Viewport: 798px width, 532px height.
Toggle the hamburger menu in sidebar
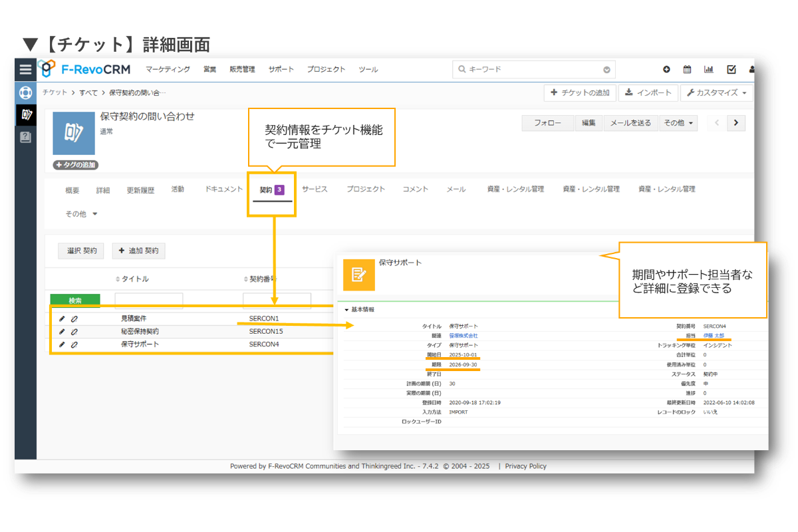tap(25, 69)
